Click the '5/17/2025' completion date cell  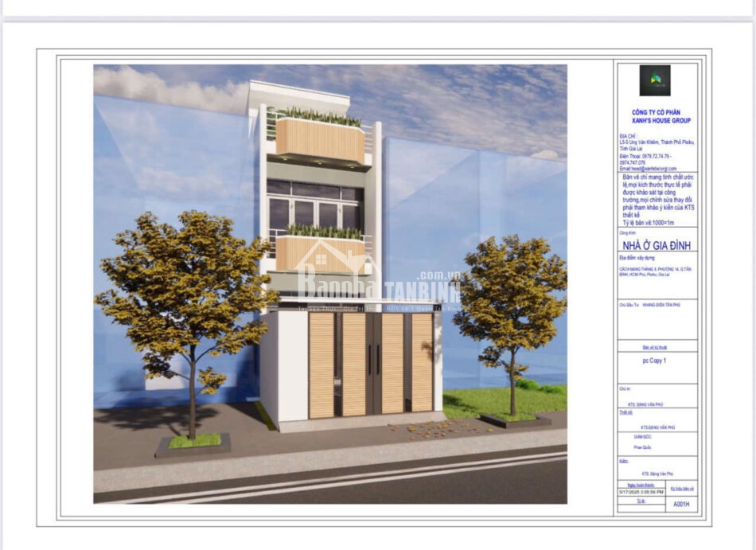641,492
